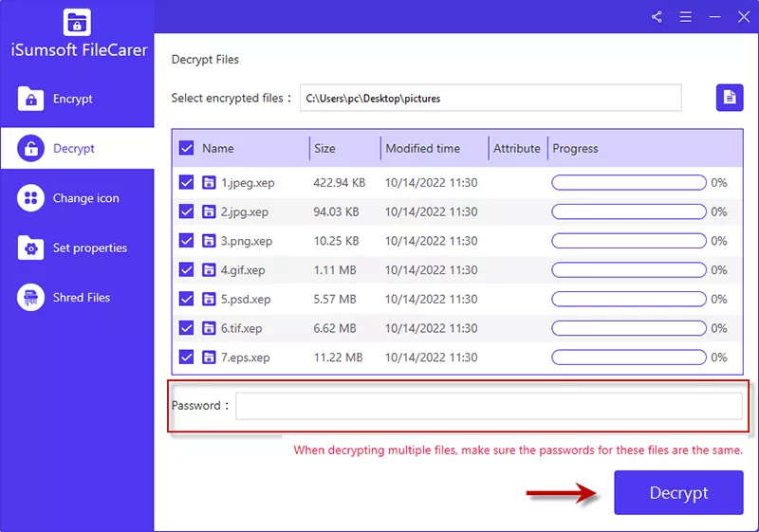Click the Set properties gear folder icon
The height and width of the screenshot is (532, 759).
tap(30, 248)
